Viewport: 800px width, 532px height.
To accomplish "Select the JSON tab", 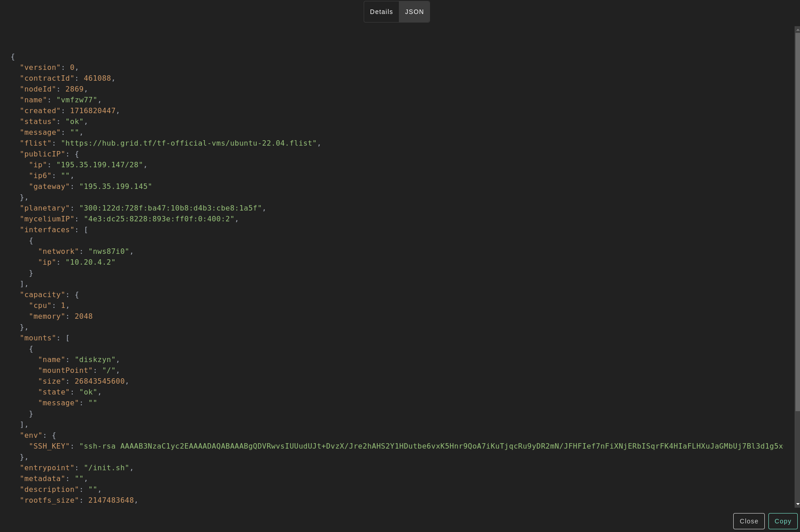I will [x=414, y=12].
